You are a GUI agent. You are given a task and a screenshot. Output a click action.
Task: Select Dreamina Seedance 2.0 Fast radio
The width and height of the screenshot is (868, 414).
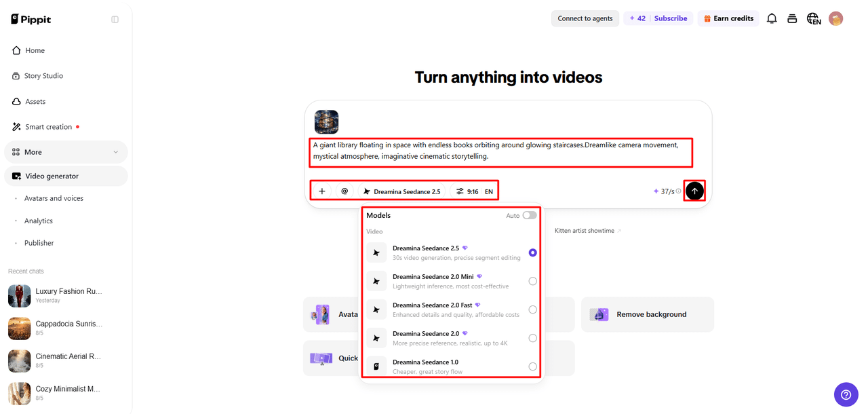[x=533, y=309]
